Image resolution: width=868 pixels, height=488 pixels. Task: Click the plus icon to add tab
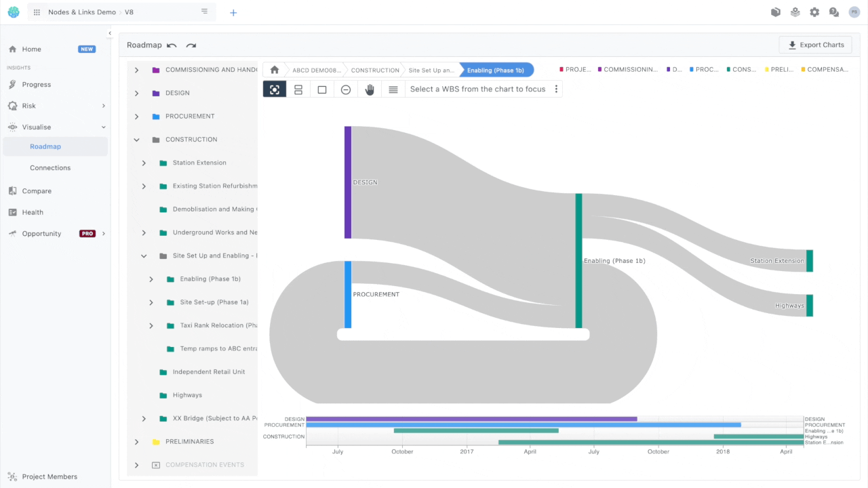[233, 12]
